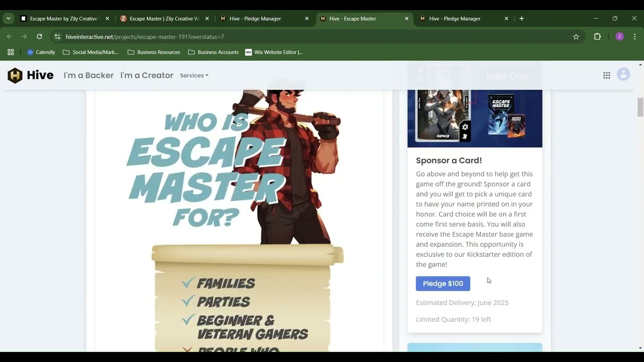644x362 pixels.
Task: Switch to Escape Master | Zily Creative tab
Action: coord(164,19)
